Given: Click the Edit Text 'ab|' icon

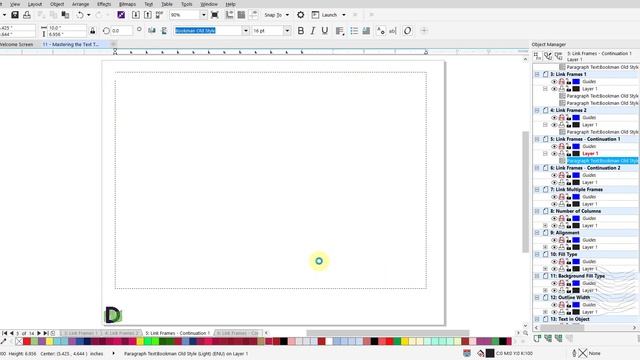Looking at the screenshot, I should point(393,31).
